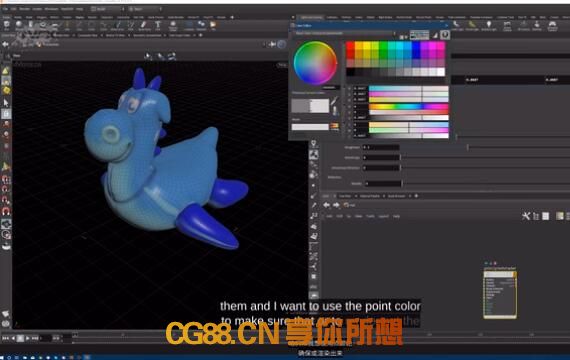Pick the eyedropper in the Color Editor

click(335, 100)
